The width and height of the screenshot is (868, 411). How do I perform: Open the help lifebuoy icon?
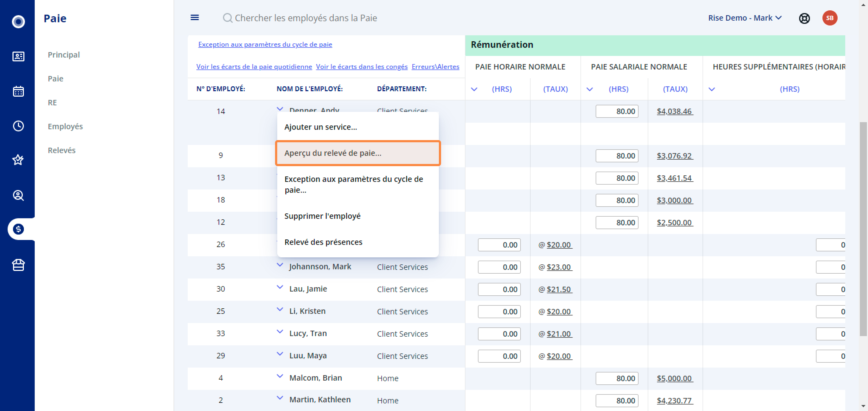coord(804,18)
